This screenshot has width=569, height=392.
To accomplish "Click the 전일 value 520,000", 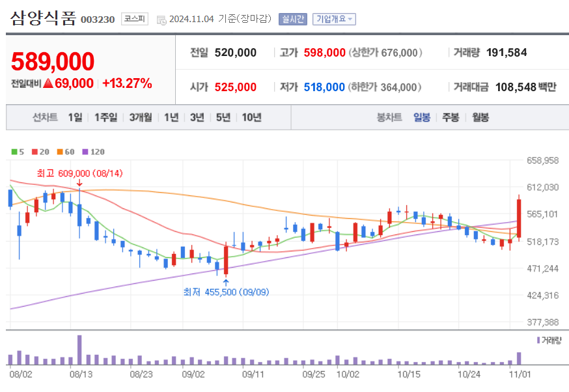I will (x=236, y=53).
